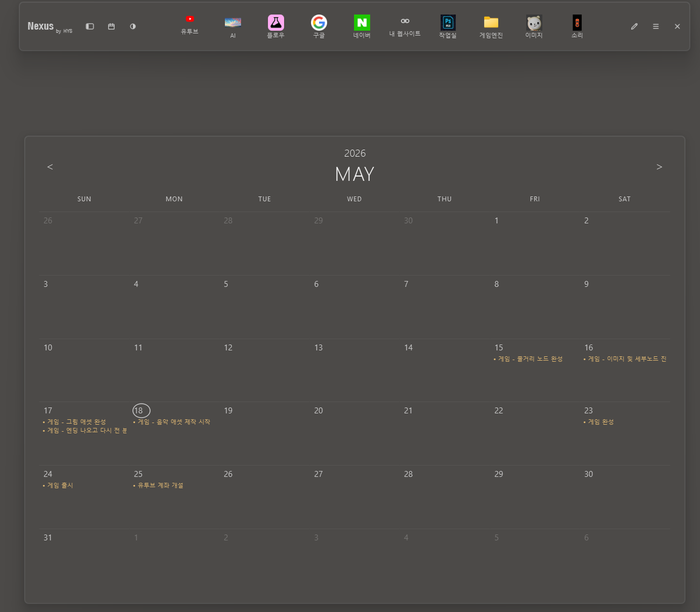This screenshot has height=612, width=700.
Task: Open event 게임 - 이미지 및 세부노드
Action: click(x=625, y=359)
